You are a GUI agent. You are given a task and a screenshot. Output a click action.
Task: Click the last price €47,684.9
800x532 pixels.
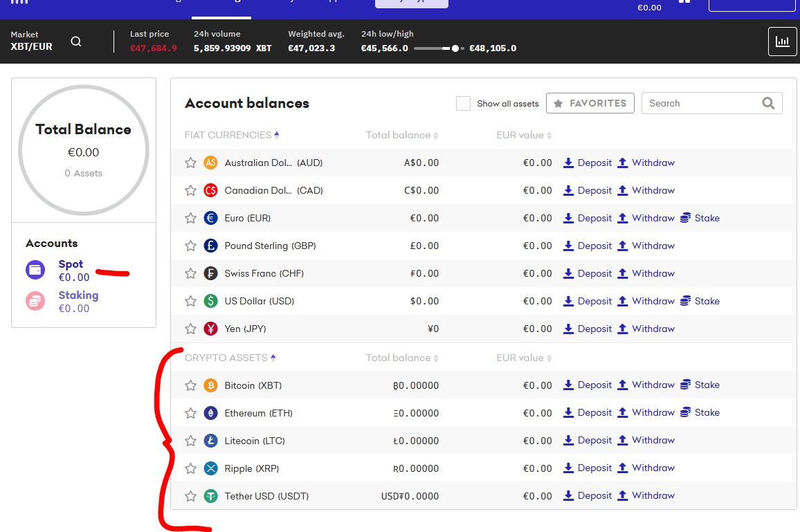point(154,48)
